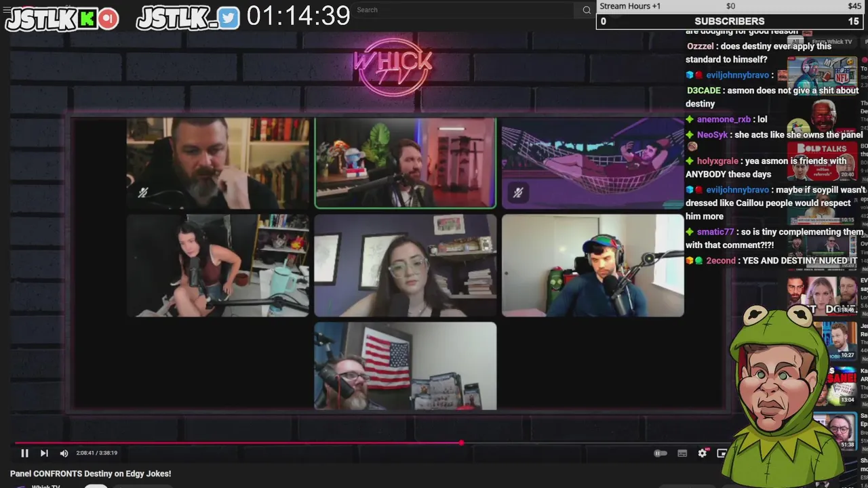Click chat username 'holyxgrale'

(717, 161)
